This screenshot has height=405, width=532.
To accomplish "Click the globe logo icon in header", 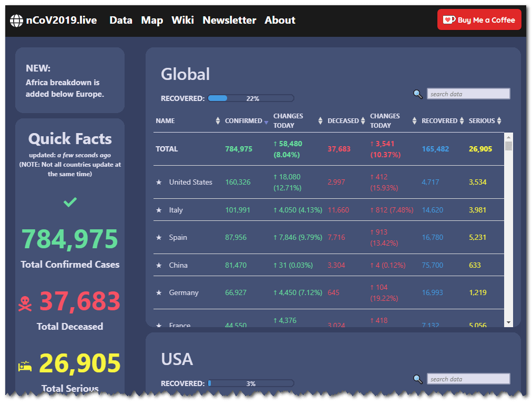I will (x=16, y=21).
